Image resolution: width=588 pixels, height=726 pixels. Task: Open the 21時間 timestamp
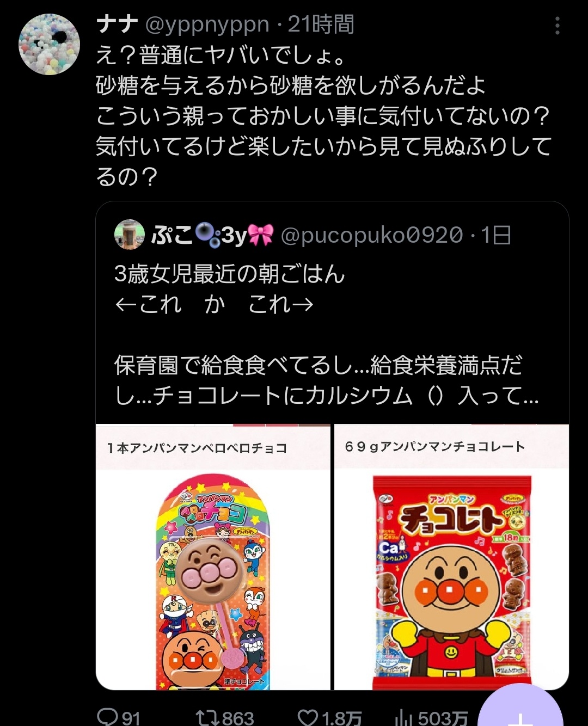pos(321,24)
